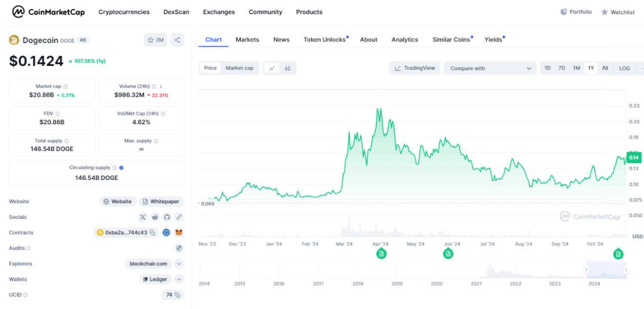Open the Exchanges menu in top navigation
This screenshot has width=644, height=309.
click(219, 12)
